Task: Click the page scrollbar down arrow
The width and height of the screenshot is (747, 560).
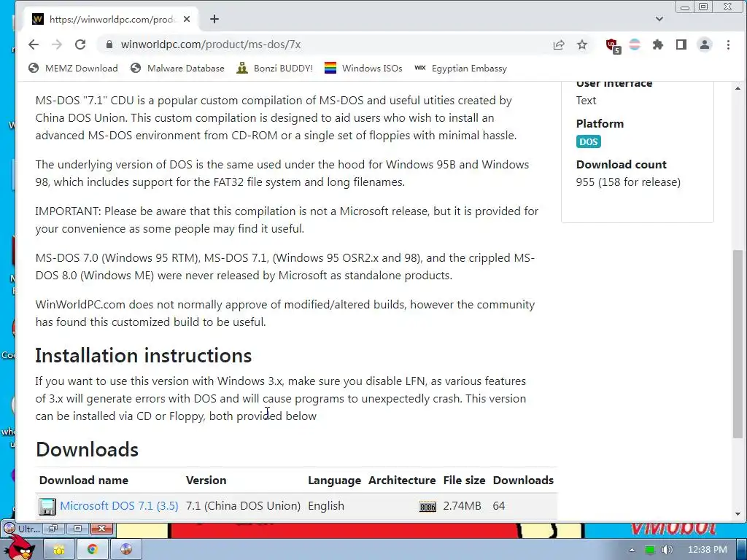Action: pos(738,514)
